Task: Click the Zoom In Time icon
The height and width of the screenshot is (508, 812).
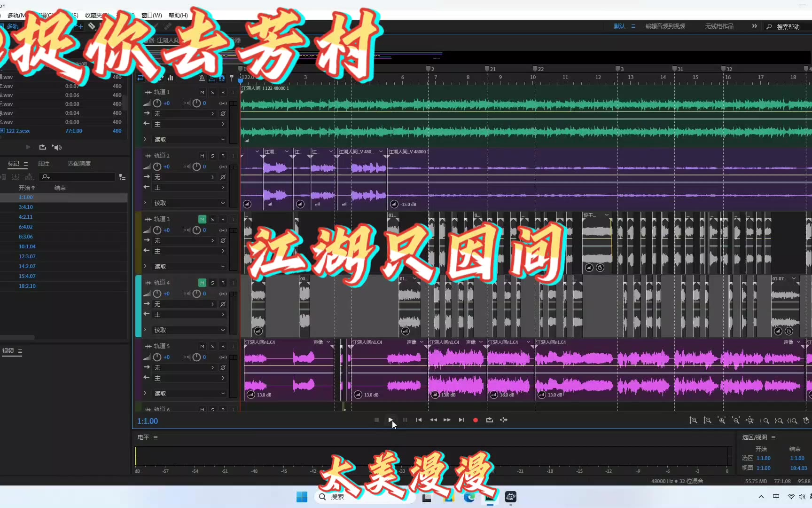Action: point(721,420)
